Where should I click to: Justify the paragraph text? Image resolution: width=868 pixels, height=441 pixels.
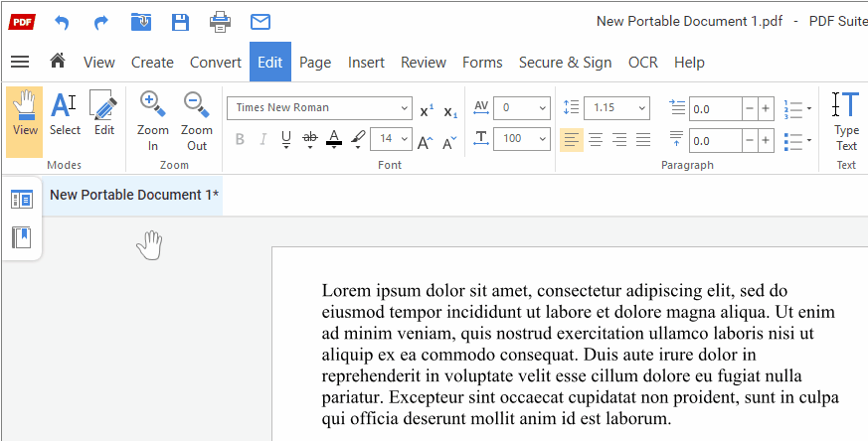pos(643,139)
